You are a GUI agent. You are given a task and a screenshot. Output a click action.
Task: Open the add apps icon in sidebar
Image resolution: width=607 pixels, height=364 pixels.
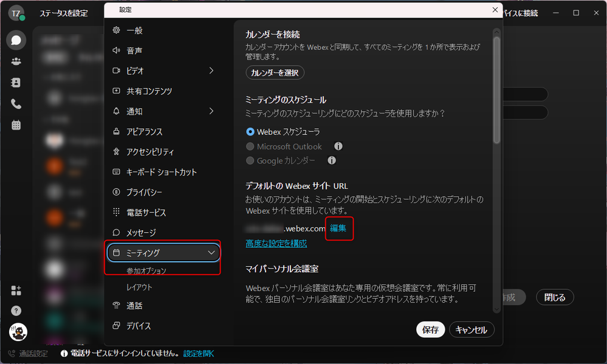[x=16, y=290]
